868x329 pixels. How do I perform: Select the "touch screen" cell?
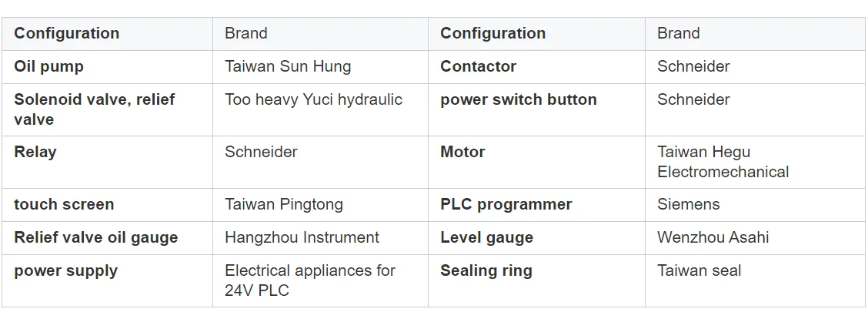click(64, 205)
